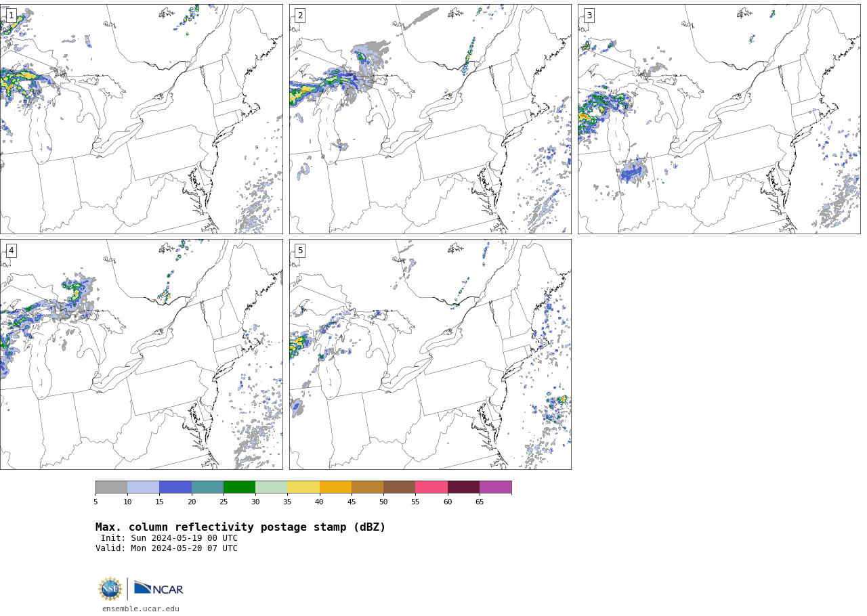Click the maroon 60-65 dBZ swatch

pyautogui.click(x=463, y=487)
